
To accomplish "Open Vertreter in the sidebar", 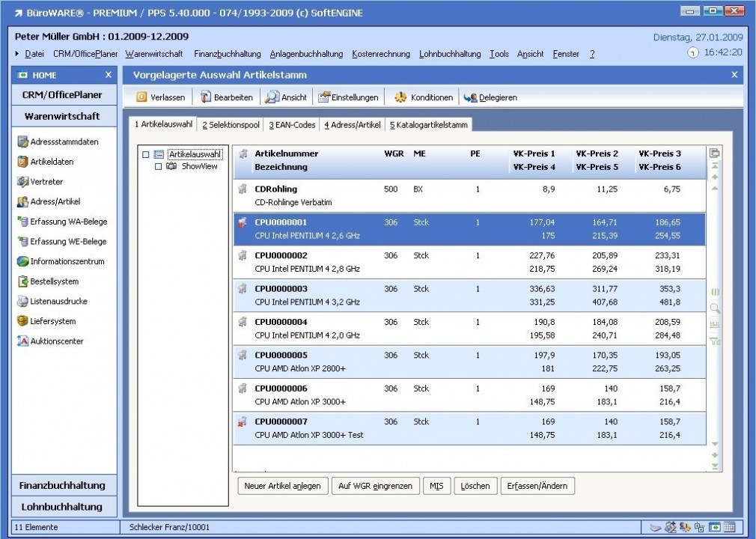I will (40, 182).
